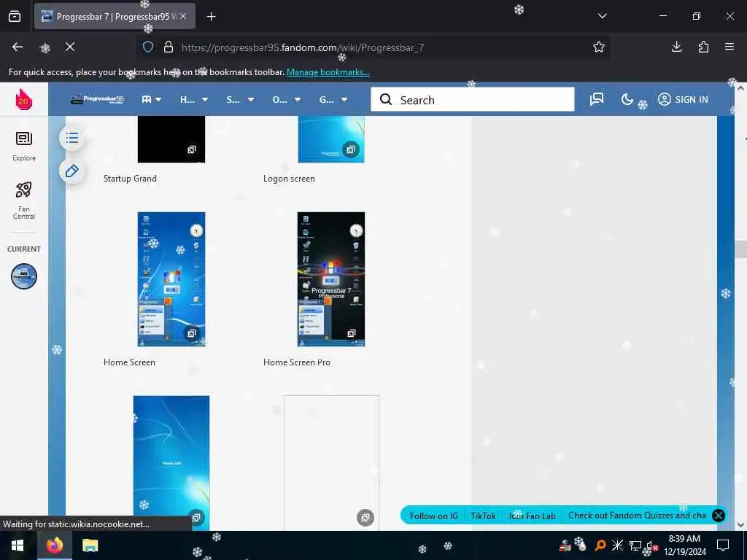Open the blue 'Please wait' thumbnail image
Screen dimensions: 747x560
click(171, 463)
